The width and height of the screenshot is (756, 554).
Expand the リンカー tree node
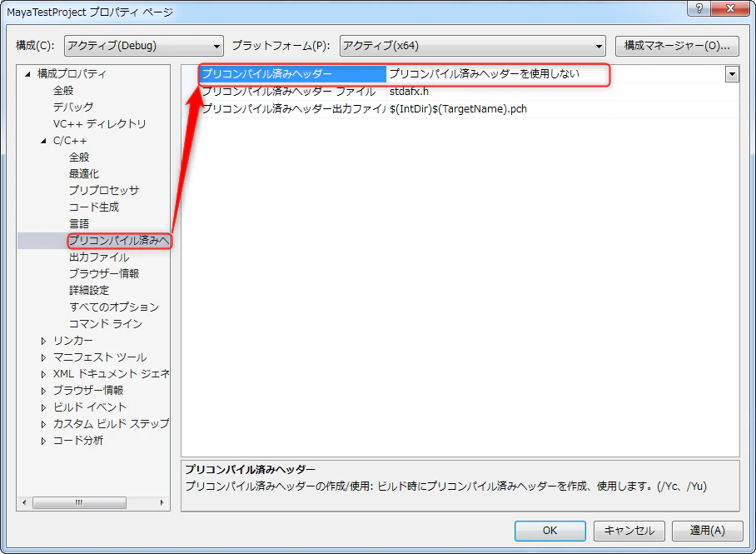point(43,342)
